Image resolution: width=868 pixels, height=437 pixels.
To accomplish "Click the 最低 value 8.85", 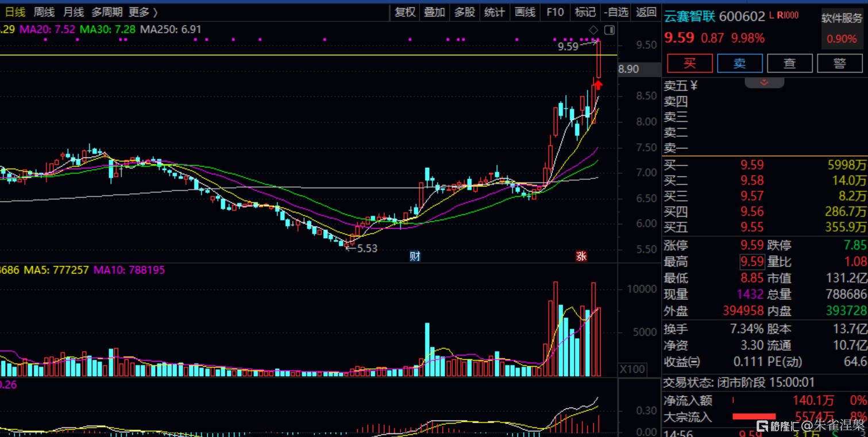I will click(x=752, y=278).
